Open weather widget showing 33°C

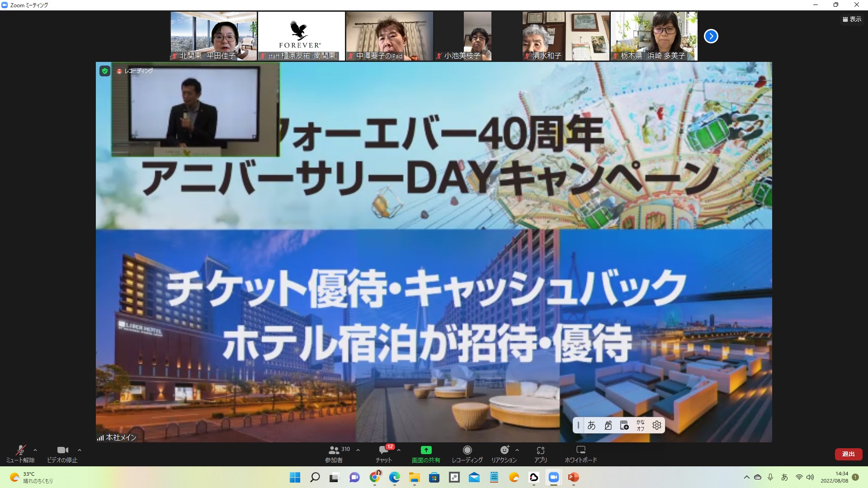coord(31,477)
